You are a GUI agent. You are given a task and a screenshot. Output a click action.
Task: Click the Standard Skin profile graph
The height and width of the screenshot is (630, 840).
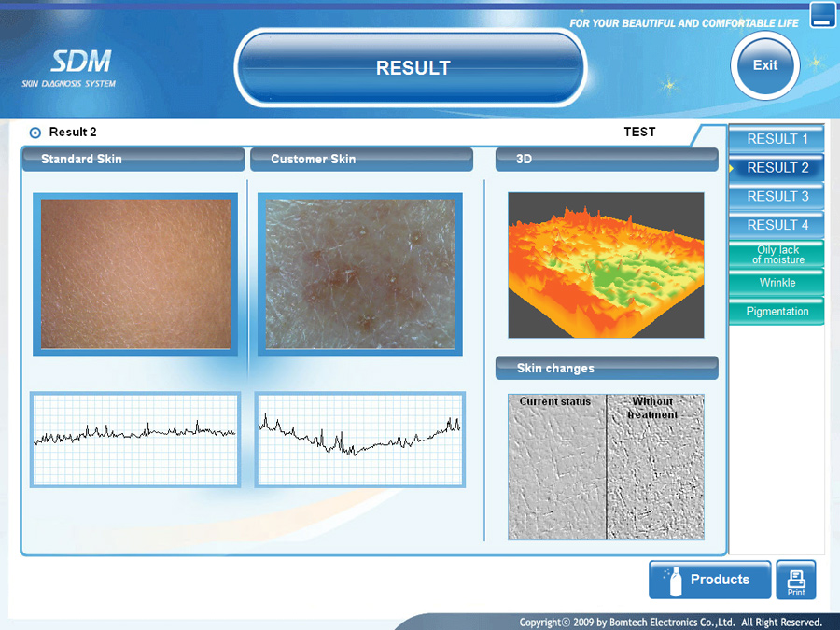tap(135, 439)
